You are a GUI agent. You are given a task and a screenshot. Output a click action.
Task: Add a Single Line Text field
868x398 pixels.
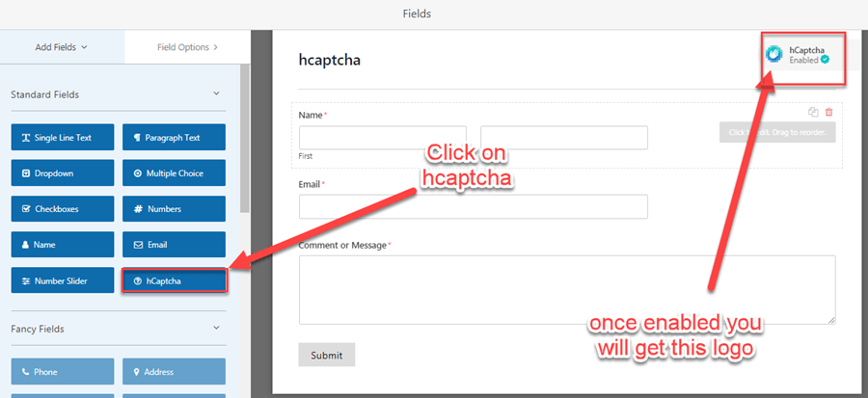click(63, 137)
